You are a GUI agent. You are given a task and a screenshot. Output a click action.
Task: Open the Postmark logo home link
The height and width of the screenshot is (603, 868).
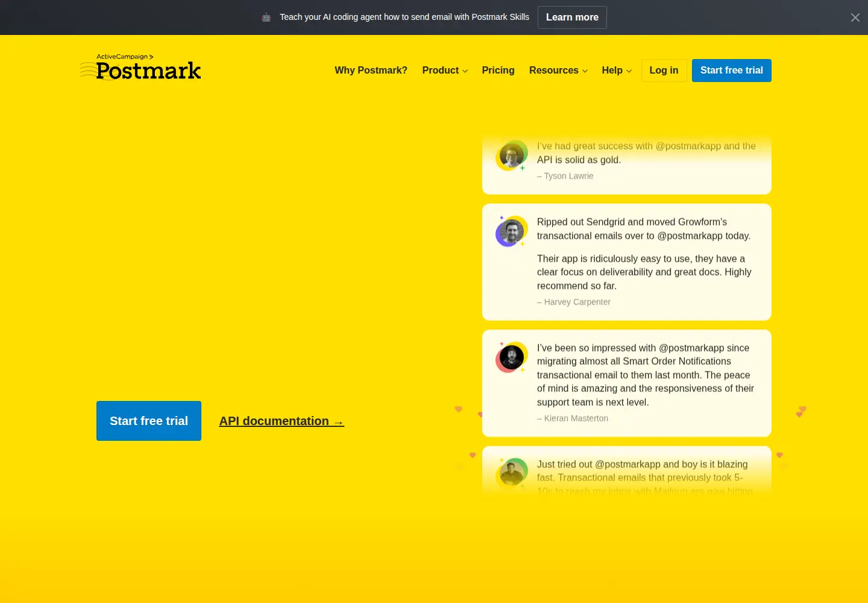click(x=140, y=67)
